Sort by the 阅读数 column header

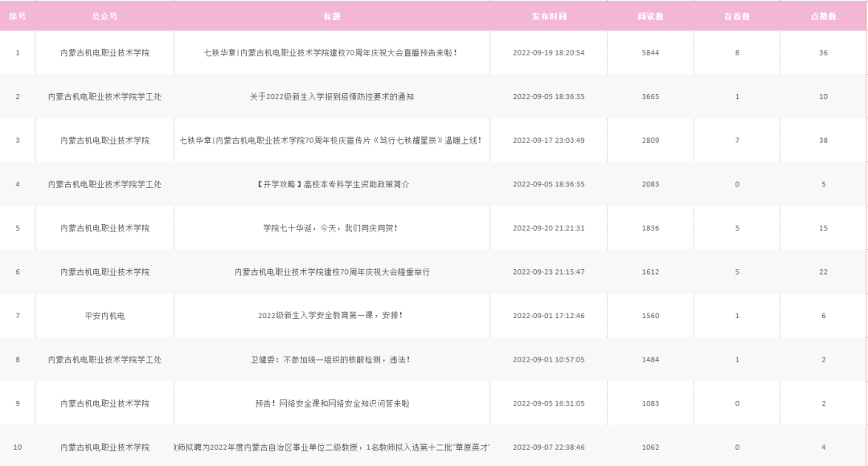(650, 16)
